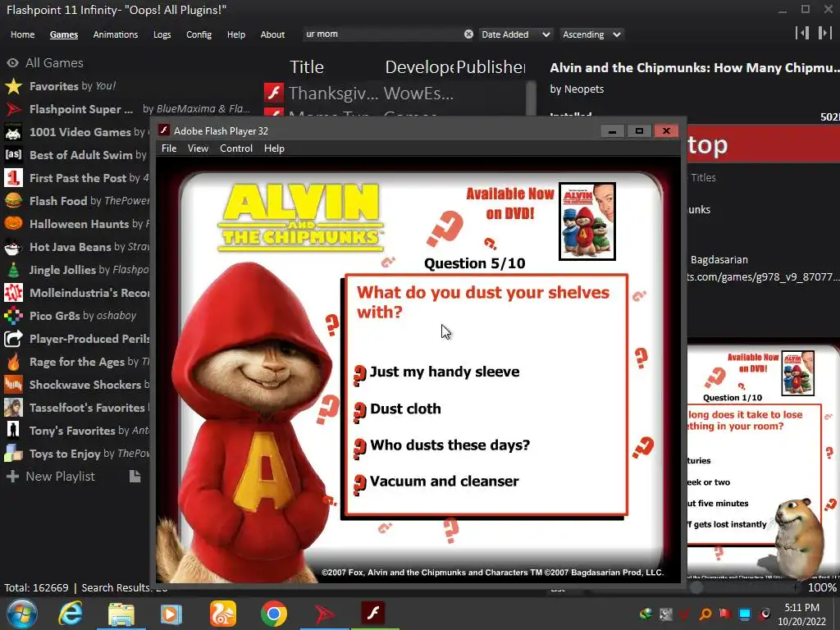The width and height of the screenshot is (840, 630).
Task: Choose the 'Dust cloth' answer
Action: point(405,409)
